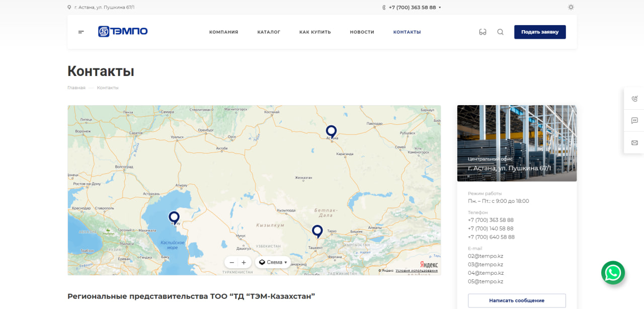This screenshot has width=644, height=309.
Task: Click the Алматы label on map
Action: [375, 227]
